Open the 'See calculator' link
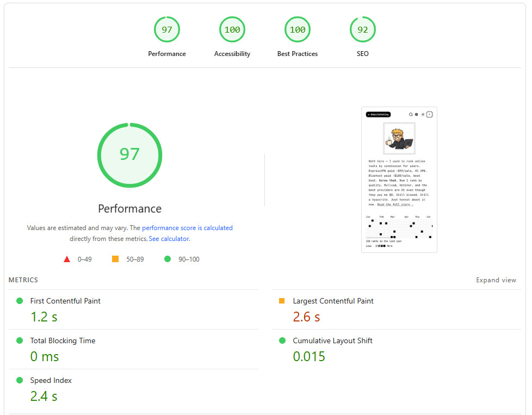The image size is (532, 415). pos(169,239)
